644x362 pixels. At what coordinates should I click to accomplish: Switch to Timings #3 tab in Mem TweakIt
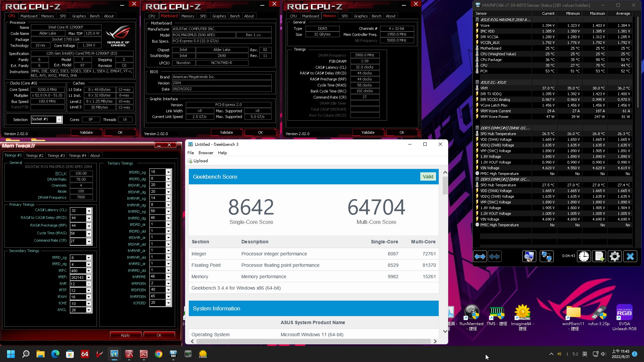56,156
